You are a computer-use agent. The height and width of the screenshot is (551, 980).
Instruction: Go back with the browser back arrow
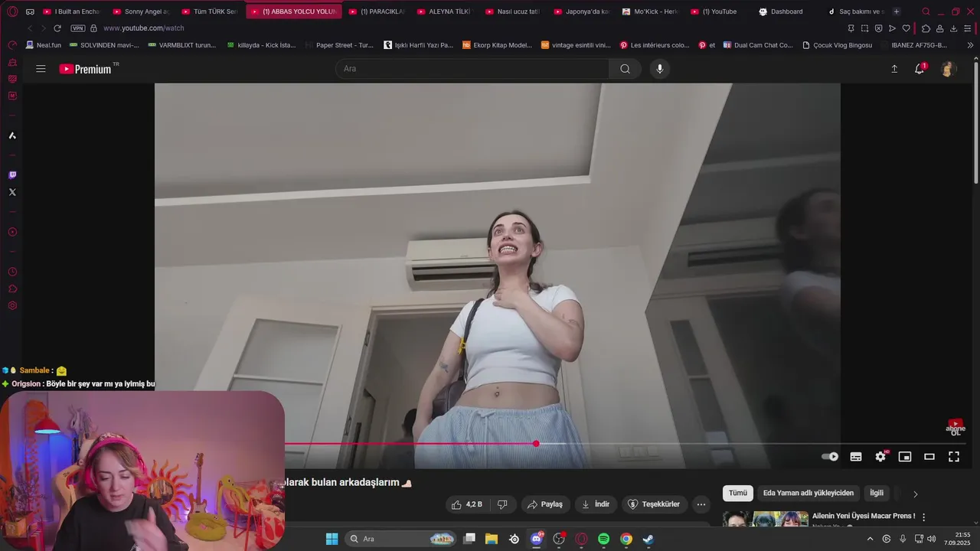[x=30, y=28]
